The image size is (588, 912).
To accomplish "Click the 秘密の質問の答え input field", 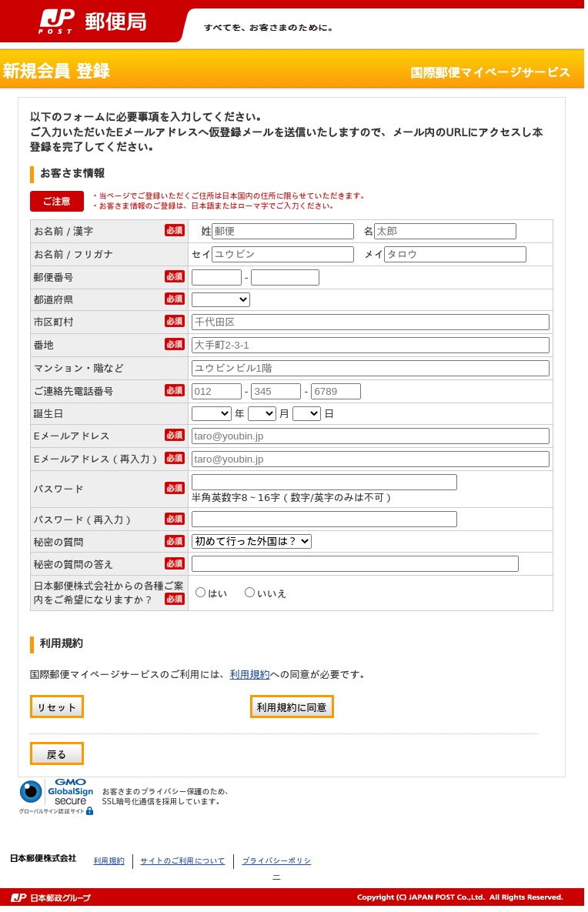I will pyautogui.click(x=355, y=563).
